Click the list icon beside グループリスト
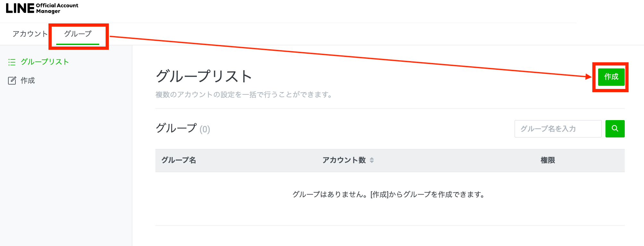 (12, 62)
